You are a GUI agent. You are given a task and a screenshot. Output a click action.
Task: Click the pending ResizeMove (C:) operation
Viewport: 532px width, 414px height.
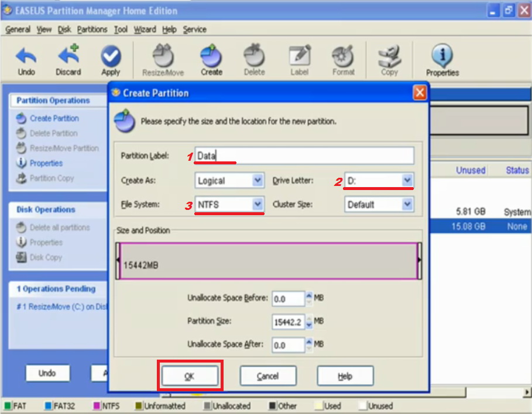(61, 306)
